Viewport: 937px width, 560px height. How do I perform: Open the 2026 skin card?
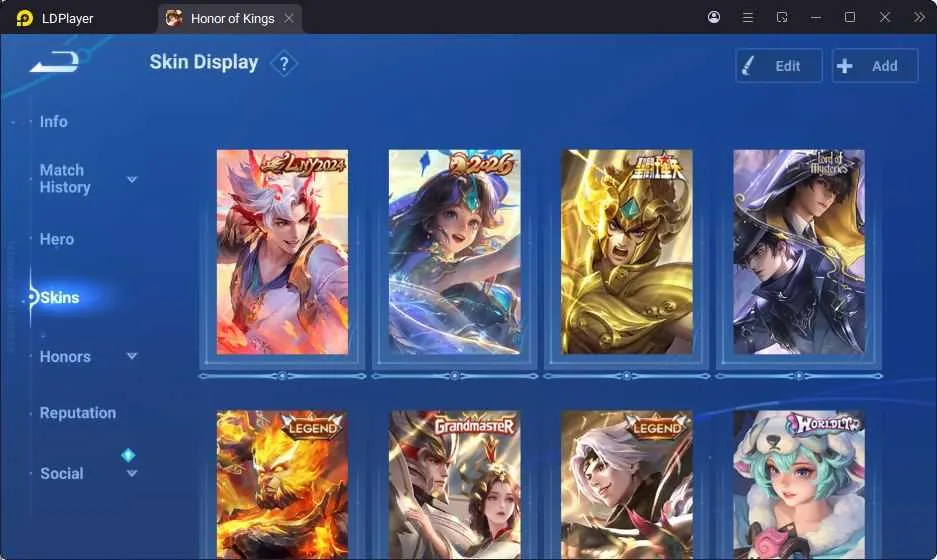pos(454,252)
